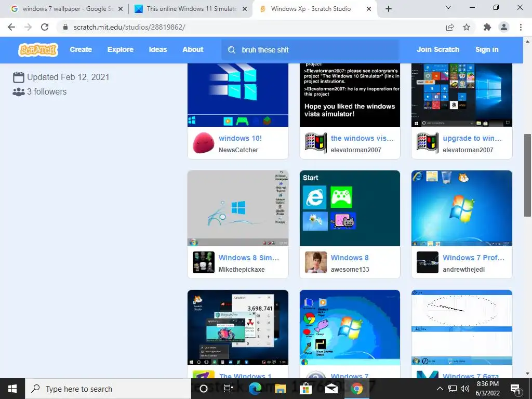The width and height of the screenshot is (532, 399).
Task: Open notification center icon
Action: 516,390
